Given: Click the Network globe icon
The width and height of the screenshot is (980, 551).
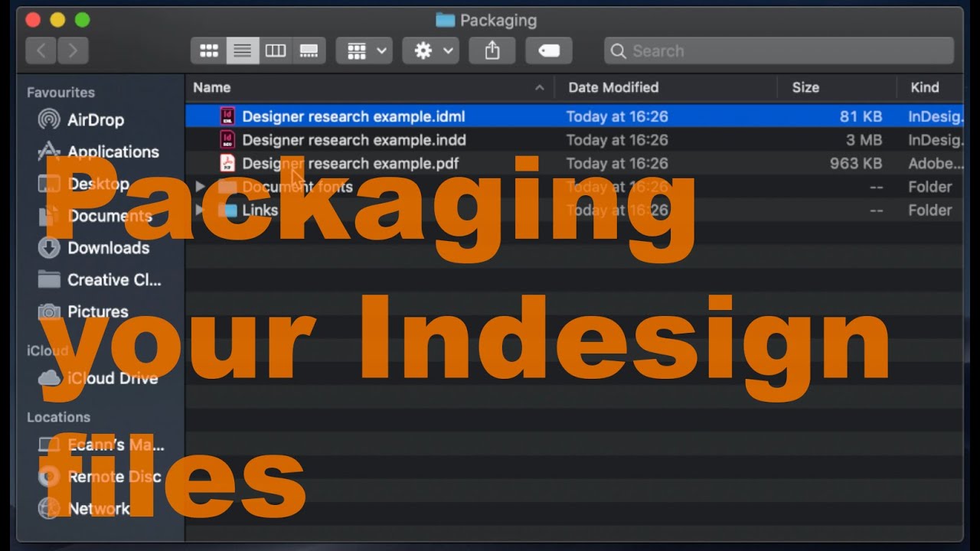Looking at the screenshot, I should (x=48, y=509).
